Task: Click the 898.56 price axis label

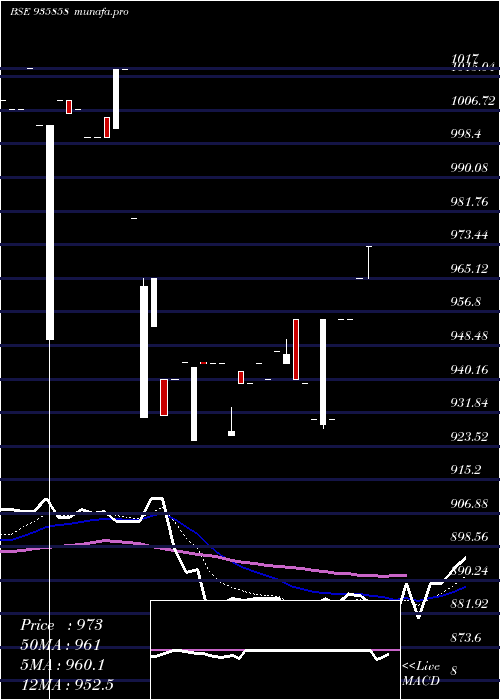Action: [470, 537]
